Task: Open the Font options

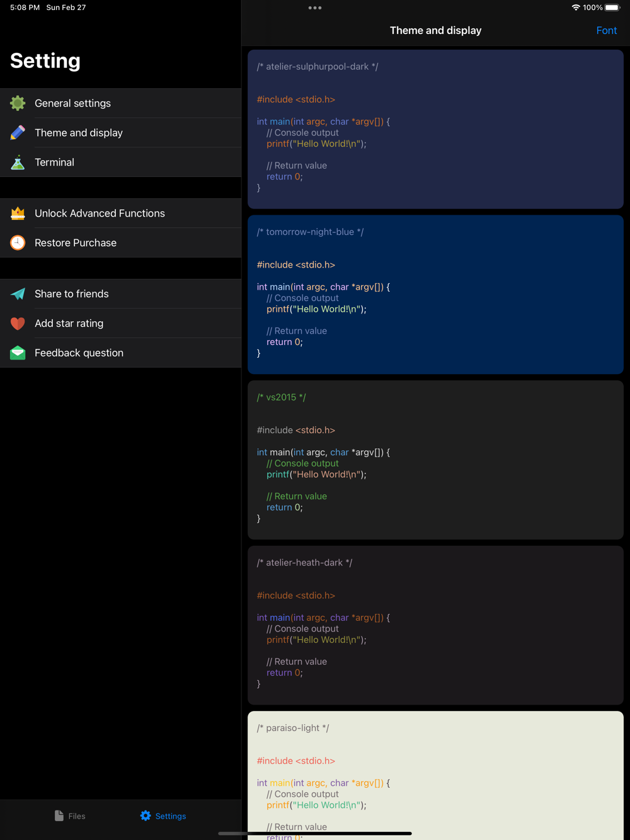Action: click(x=606, y=30)
